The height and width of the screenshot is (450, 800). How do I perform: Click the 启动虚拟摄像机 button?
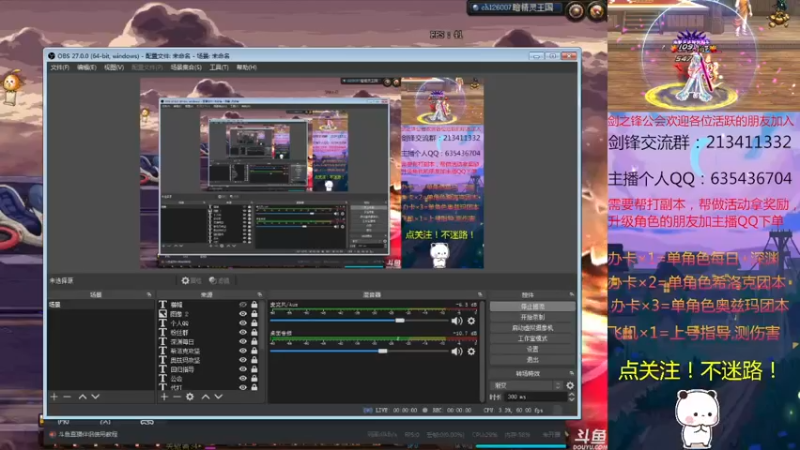pyautogui.click(x=532, y=328)
